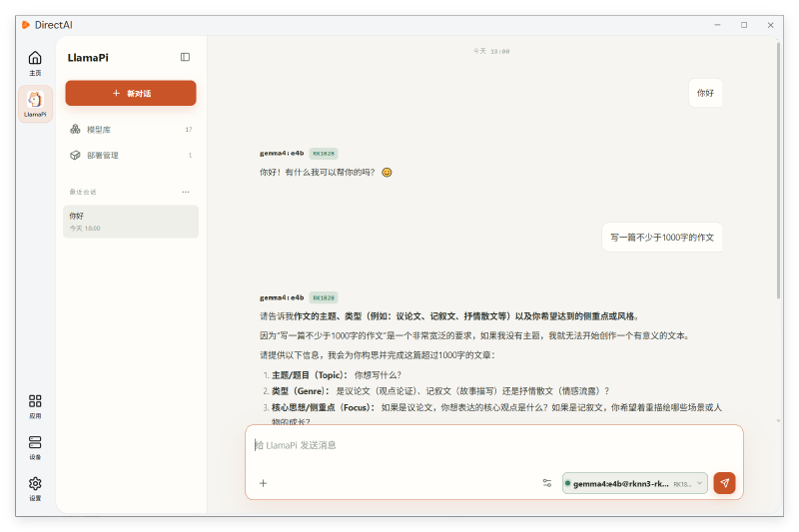Click the LlamaPi panel heading
This screenshot has height=532, width=799.
pyautogui.click(x=88, y=58)
